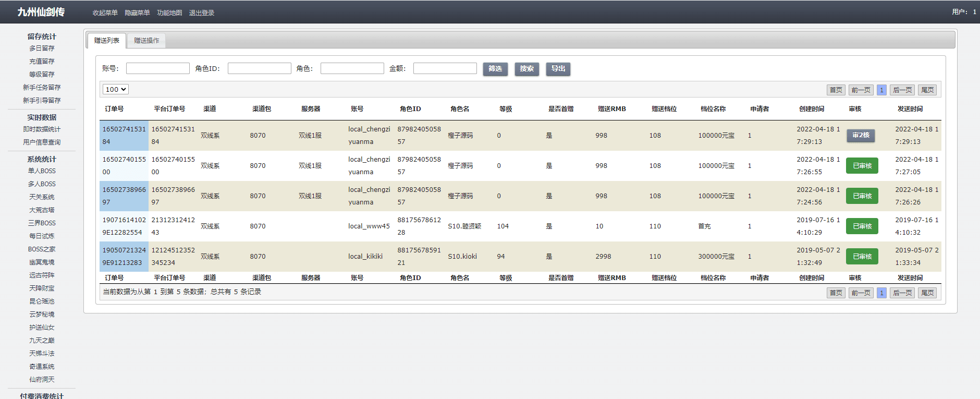The height and width of the screenshot is (399, 980).
Task: Click the bottom 尾页 pagination button
Action: [x=927, y=293]
